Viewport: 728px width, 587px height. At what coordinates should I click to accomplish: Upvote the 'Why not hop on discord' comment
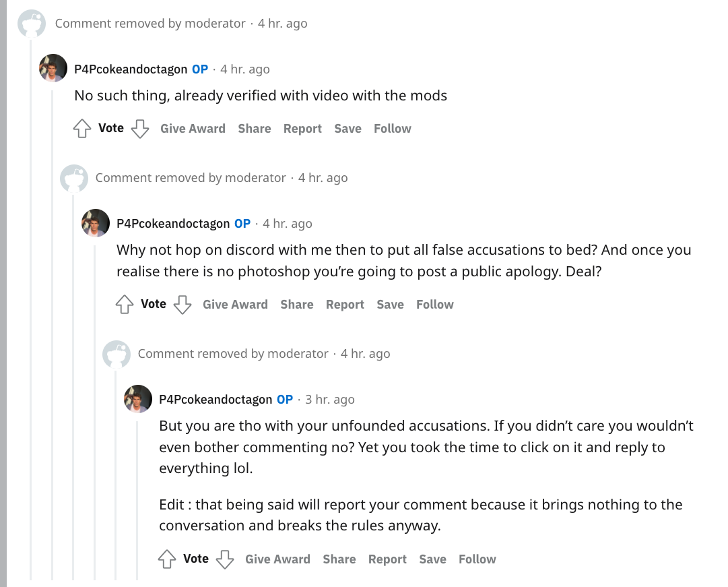pyautogui.click(x=124, y=305)
